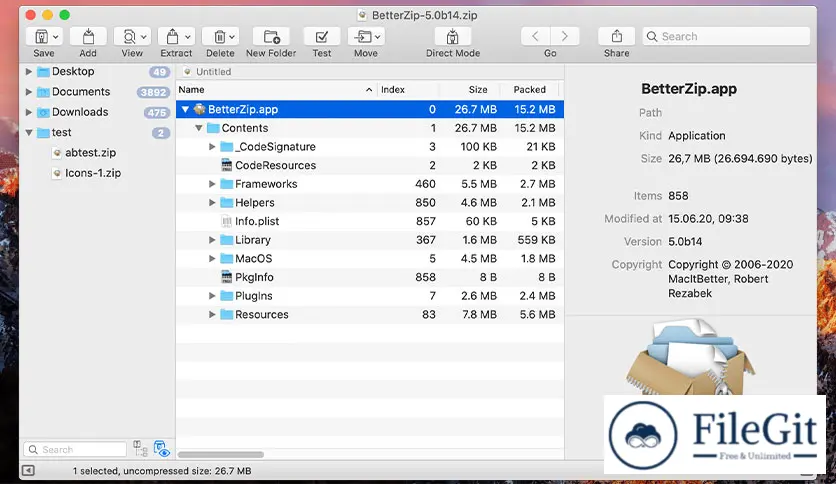Screen dimensions: 836x484
Task: Open the Delete dropdown arrow
Action: tap(232, 37)
